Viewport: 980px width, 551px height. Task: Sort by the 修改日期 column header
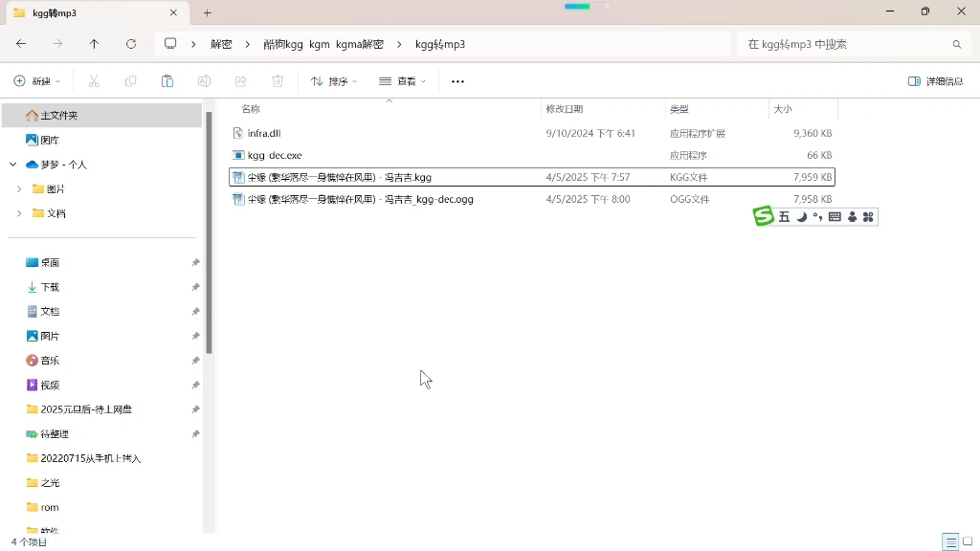pos(565,109)
